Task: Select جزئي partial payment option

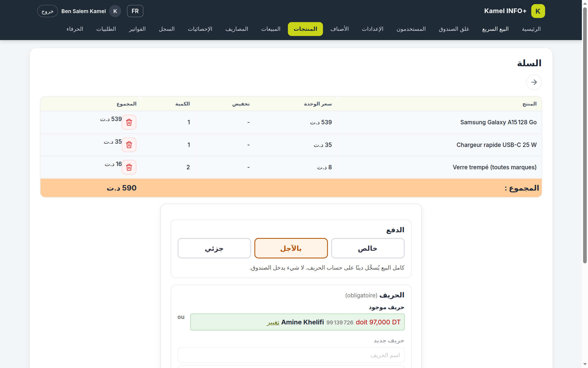Action: pyautogui.click(x=214, y=248)
